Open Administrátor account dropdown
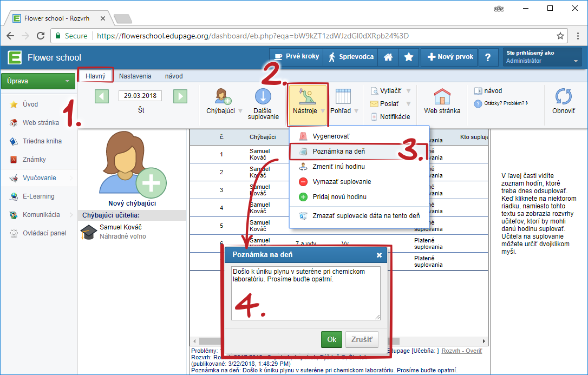This screenshot has width=588, height=375. [x=543, y=57]
